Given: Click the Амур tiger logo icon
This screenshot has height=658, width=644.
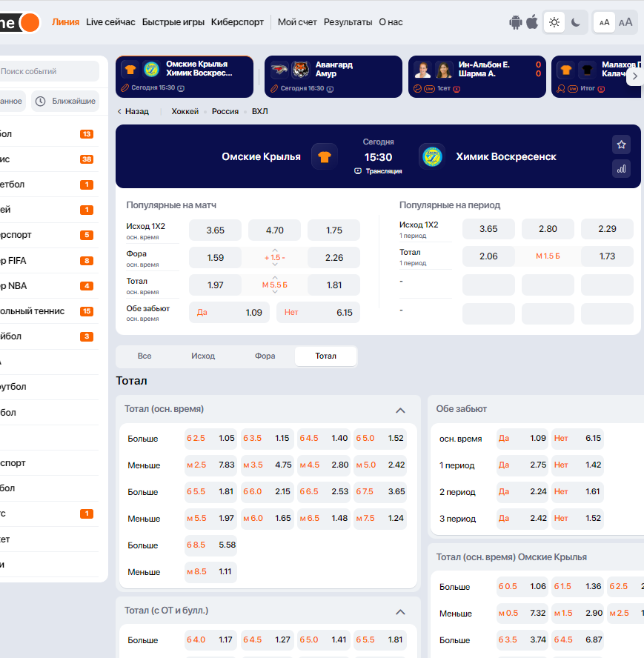Looking at the screenshot, I should pyautogui.click(x=301, y=70).
